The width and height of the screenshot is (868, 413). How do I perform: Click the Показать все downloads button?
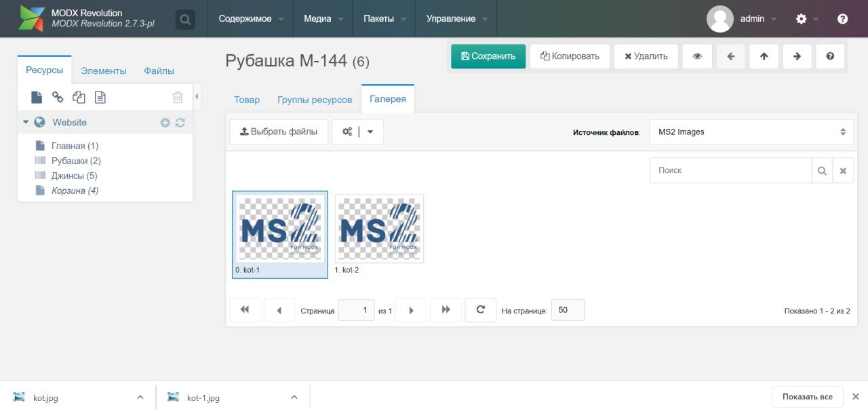(x=807, y=397)
